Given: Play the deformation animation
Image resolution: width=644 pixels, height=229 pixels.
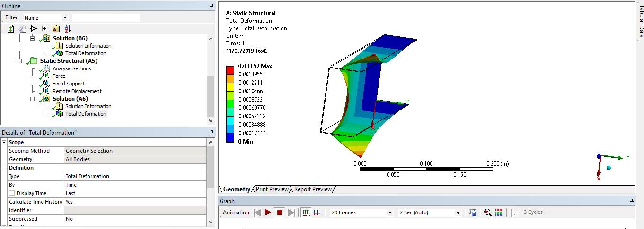Looking at the screenshot, I should click(268, 212).
